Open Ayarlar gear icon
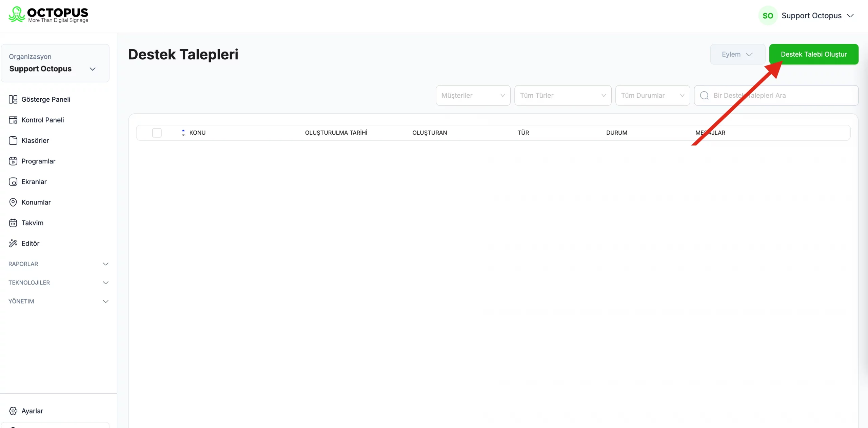 point(13,411)
